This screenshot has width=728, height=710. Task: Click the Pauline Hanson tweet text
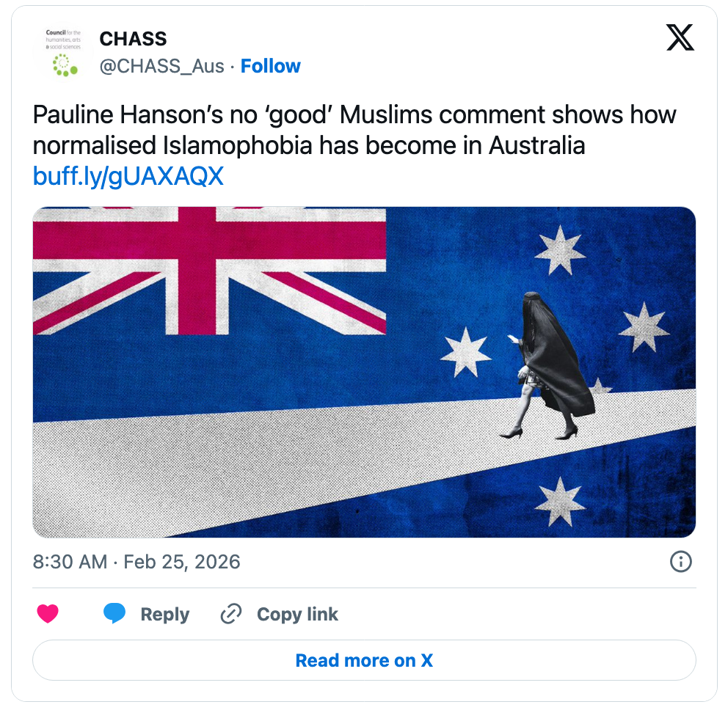click(x=354, y=130)
